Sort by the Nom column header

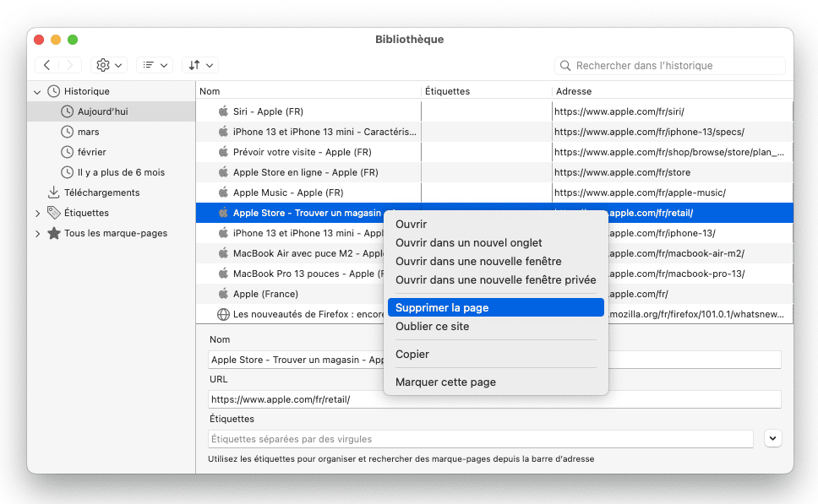tap(308, 91)
